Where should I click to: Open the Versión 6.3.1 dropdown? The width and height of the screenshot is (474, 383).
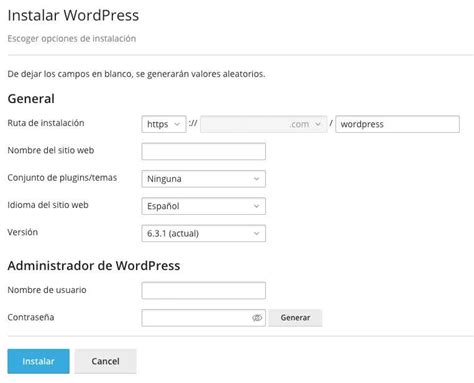pyautogui.click(x=203, y=233)
